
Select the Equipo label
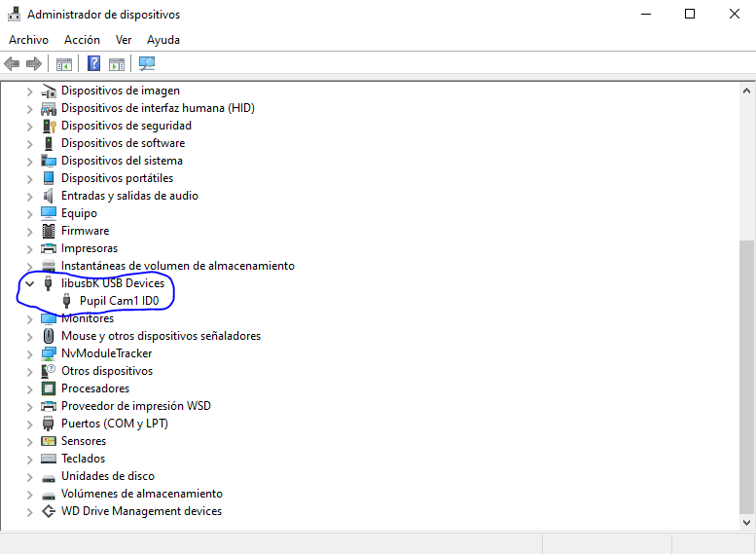(x=79, y=213)
